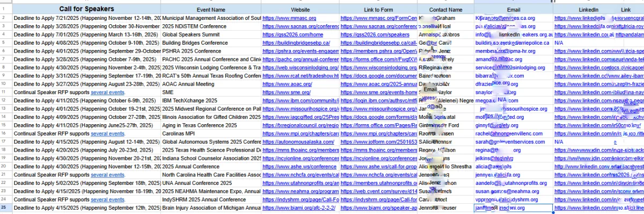Select the 'Deadline to Apply 5/02/2025' cell
This screenshot has height=214, width=644.
click(x=86, y=183)
